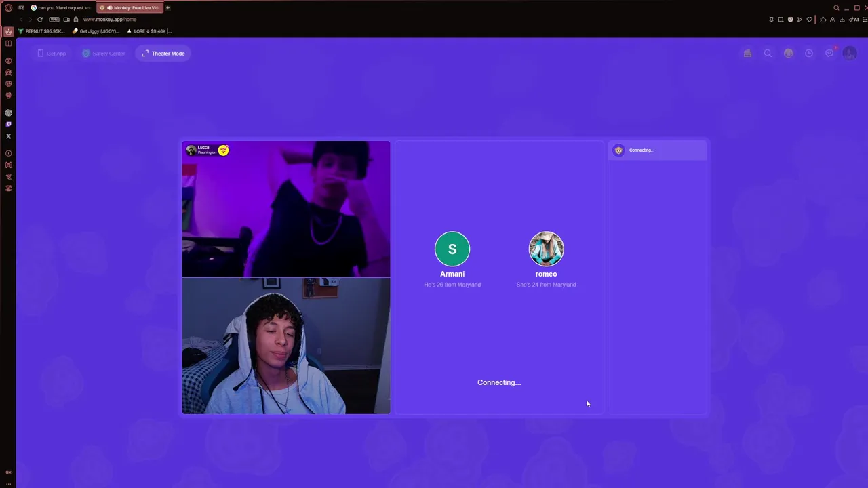Image resolution: width=868 pixels, height=488 pixels.
Task: Click the Monkey shop icon in header
Action: tap(747, 53)
